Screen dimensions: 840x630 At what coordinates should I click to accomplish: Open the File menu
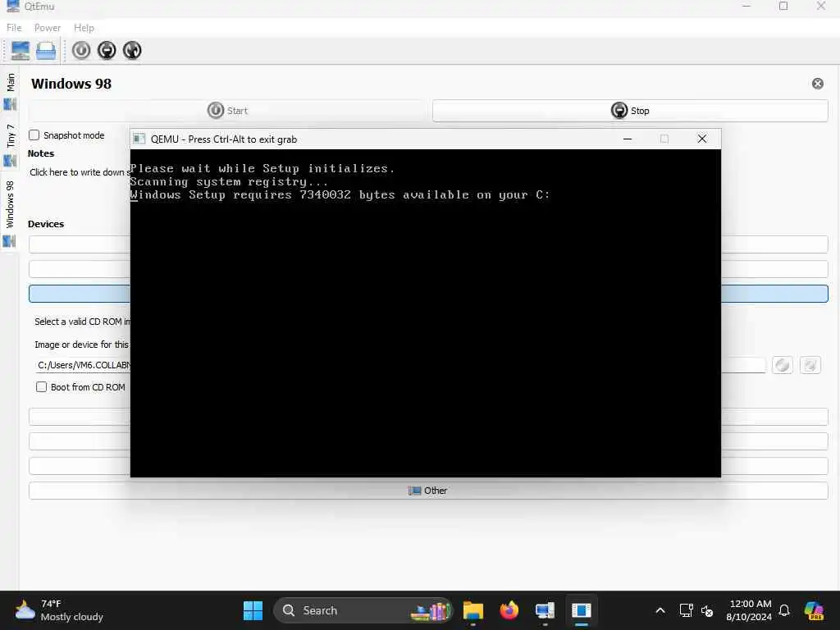pyautogui.click(x=14, y=28)
